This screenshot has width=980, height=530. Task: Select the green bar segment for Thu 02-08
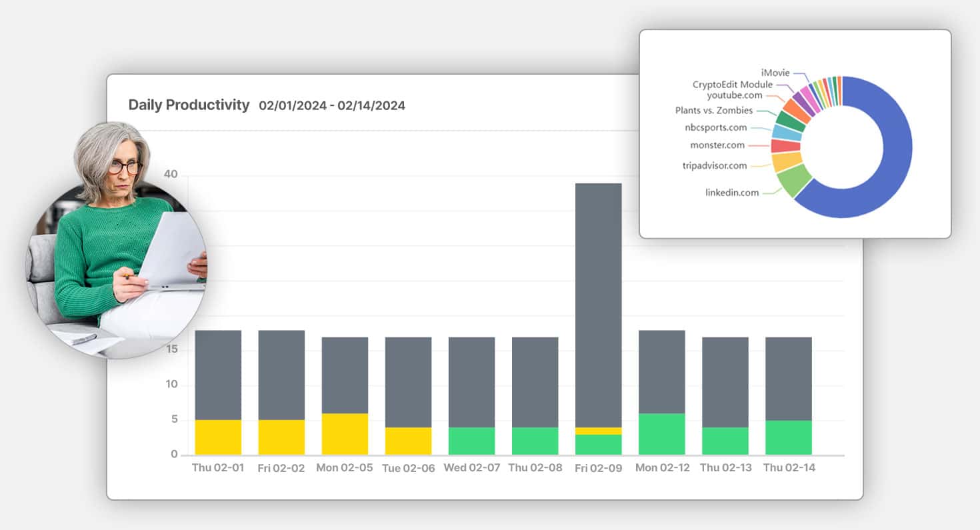pyautogui.click(x=535, y=441)
